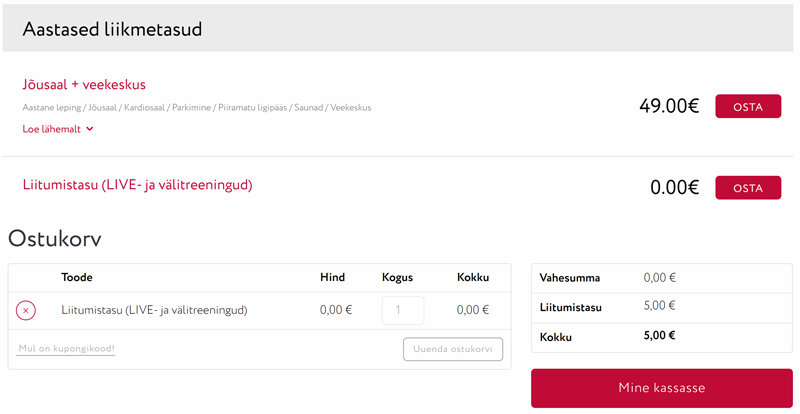
Task: Buy the 0.00€ Liitumistasu option
Action: 747,188
